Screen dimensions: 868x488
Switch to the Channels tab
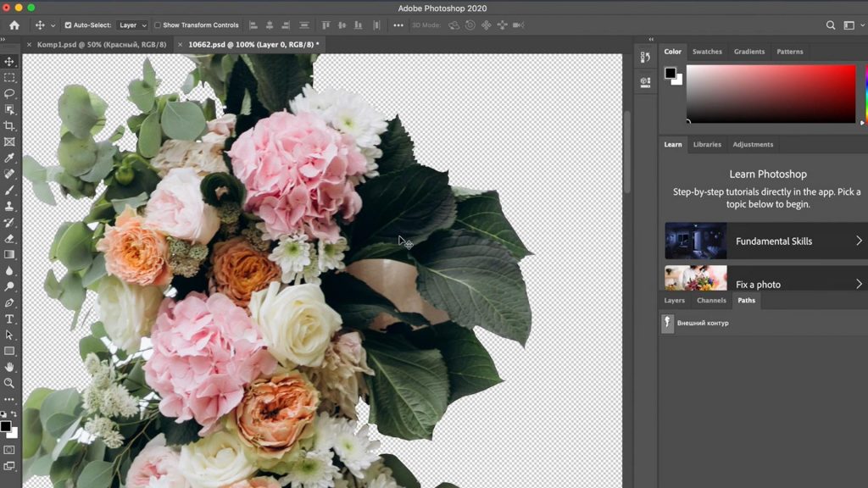[x=711, y=301]
